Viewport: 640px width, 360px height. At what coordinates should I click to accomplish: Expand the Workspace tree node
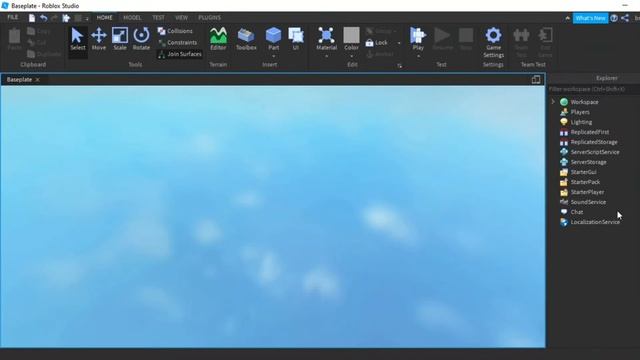[553, 102]
